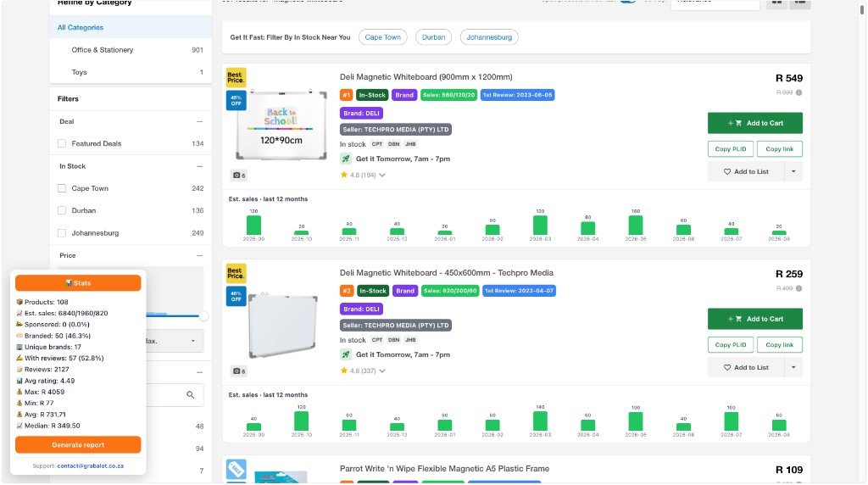This screenshot has width=868, height=485.
Task: Click the 48% OFF discount badge
Action: pos(236,296)
